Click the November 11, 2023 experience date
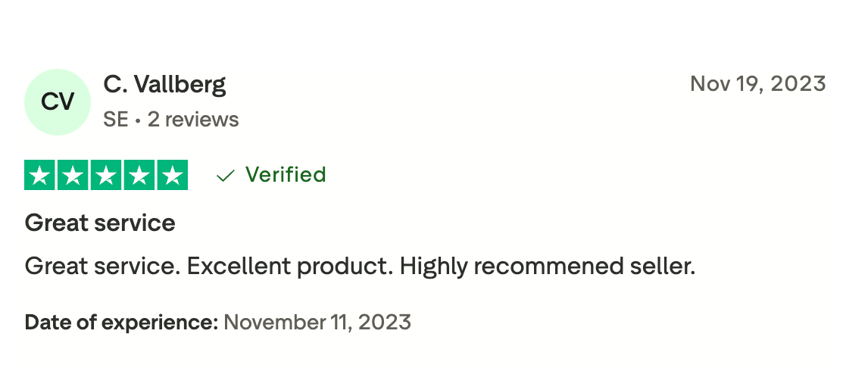 tap(317, 322)
